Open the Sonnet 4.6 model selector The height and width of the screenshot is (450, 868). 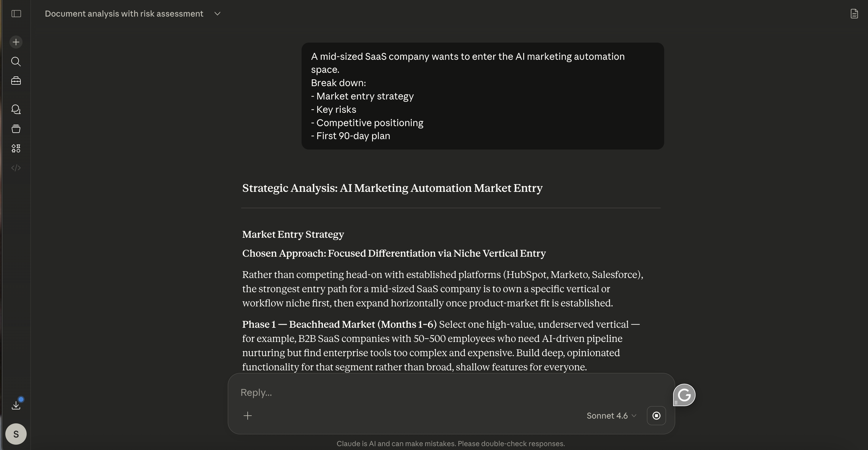click(611, 416)
